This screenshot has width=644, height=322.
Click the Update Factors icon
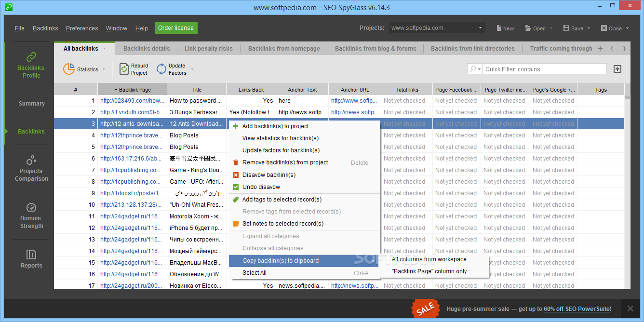point(161,69)
